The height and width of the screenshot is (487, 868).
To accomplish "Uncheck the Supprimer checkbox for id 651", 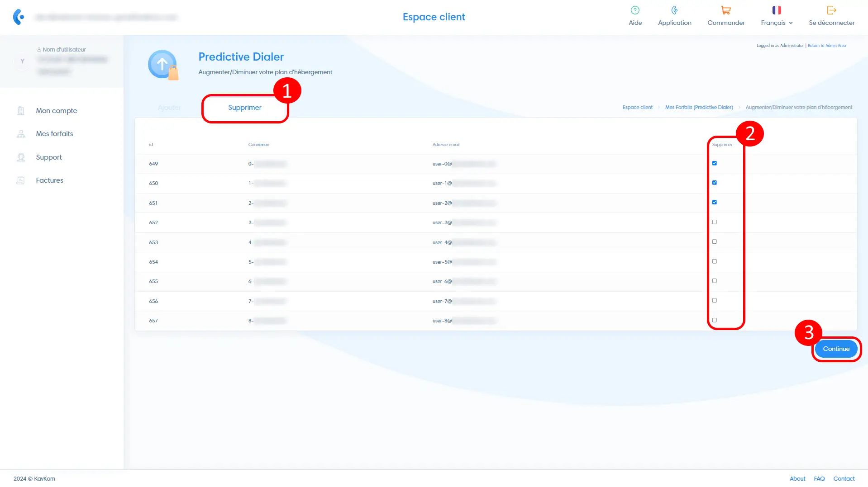I will pos(715,203).
